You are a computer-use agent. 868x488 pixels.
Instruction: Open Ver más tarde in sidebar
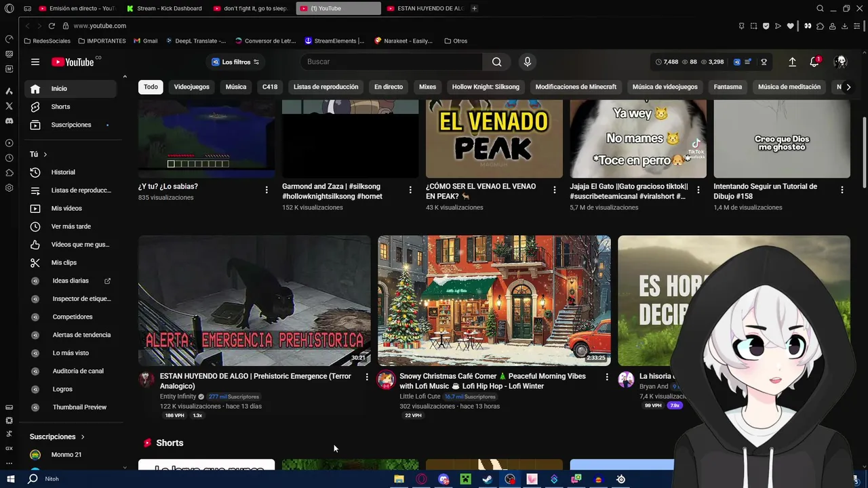(71, 226)
